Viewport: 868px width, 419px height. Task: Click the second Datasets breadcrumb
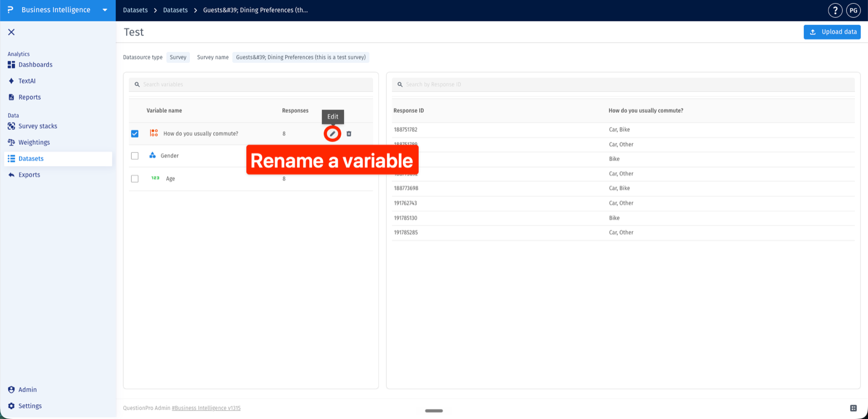tap(175, 10)
